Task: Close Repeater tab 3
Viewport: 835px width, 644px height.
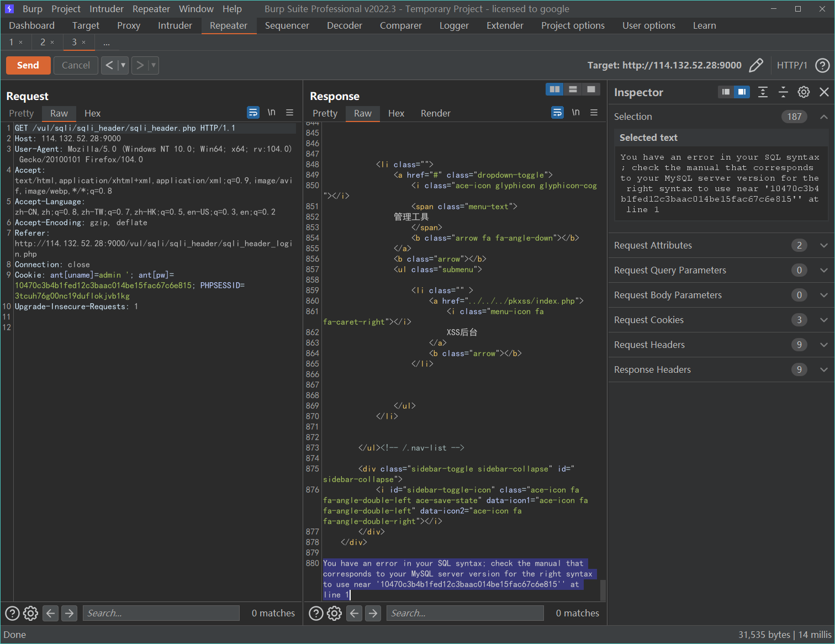Action: coord(84,42)
